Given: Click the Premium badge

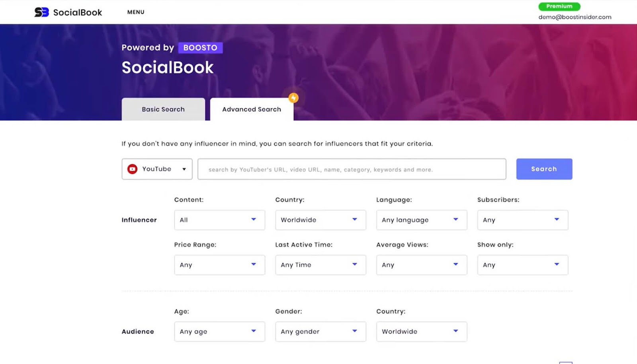Looking at the screenshot, I should coord(559,6).
